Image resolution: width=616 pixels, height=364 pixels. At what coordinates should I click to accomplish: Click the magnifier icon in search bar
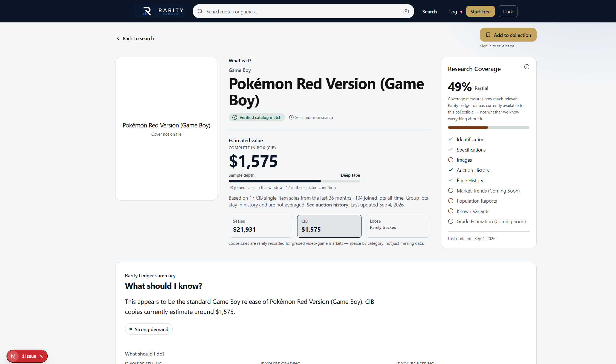tap(200, 11)
